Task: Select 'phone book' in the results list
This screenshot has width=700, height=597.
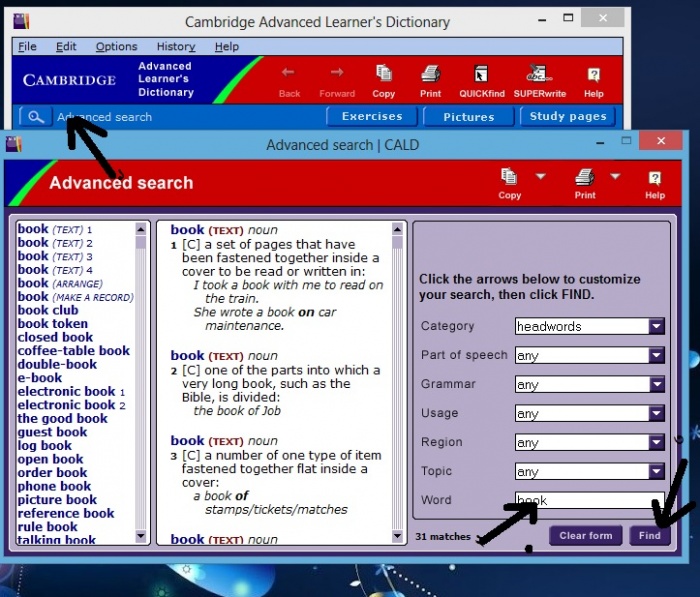Action: click(54, 486)
